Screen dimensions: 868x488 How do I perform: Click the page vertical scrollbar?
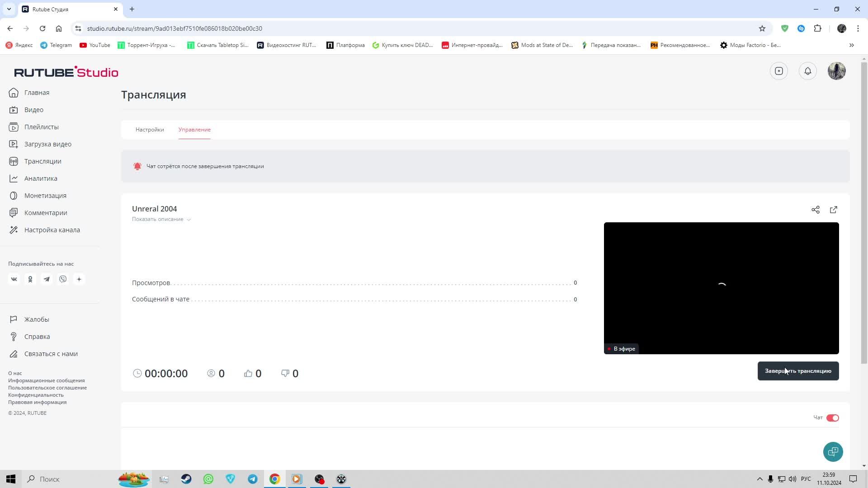(x=864, y=212)
